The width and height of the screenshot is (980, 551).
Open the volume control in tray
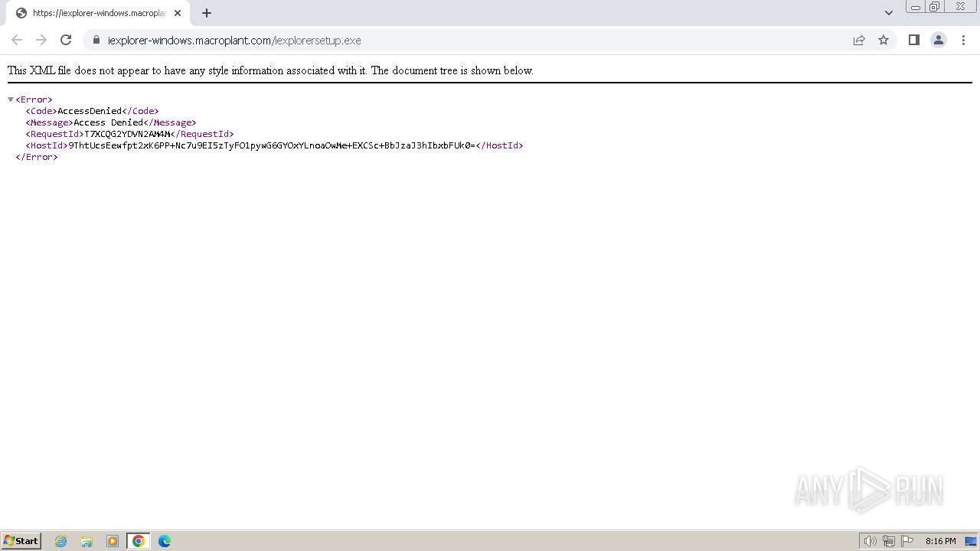(x=870, y=541)
